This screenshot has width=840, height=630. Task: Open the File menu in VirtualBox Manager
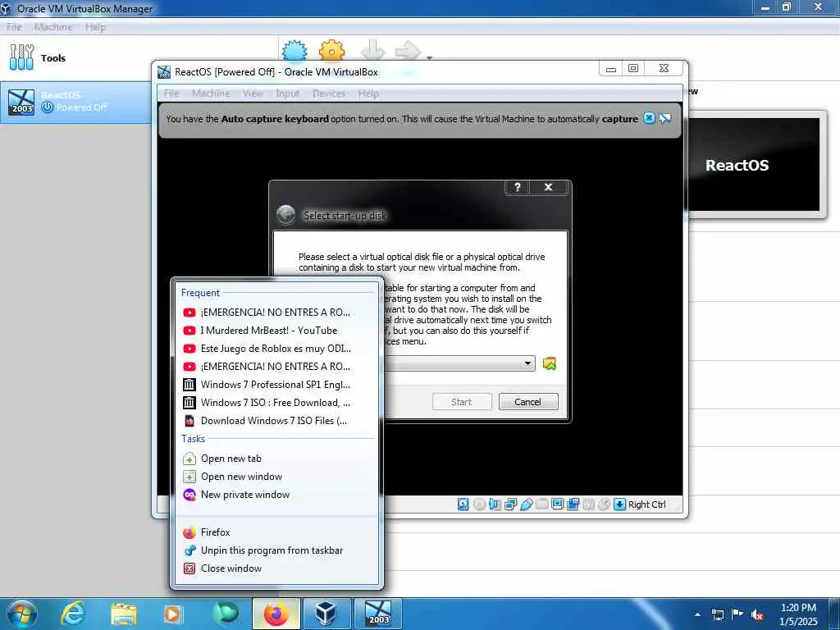[x=14, y=27]
